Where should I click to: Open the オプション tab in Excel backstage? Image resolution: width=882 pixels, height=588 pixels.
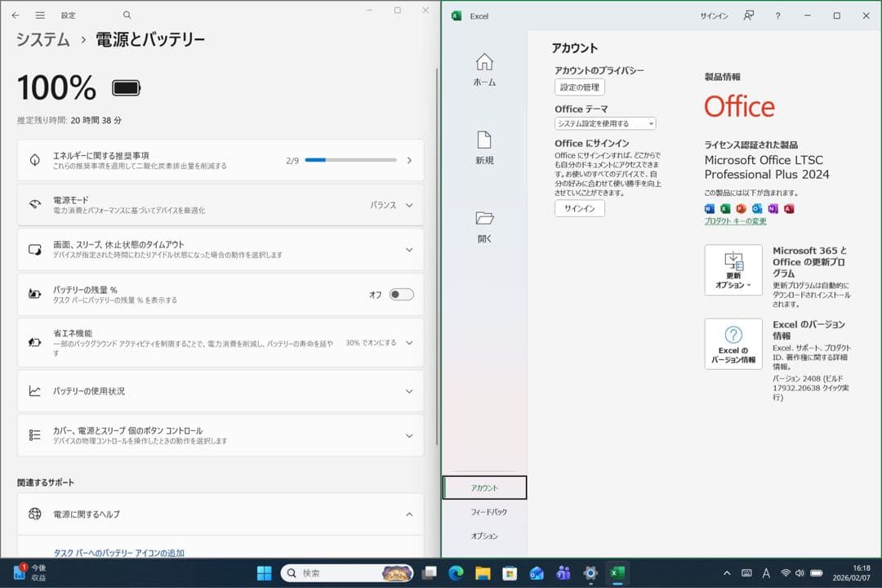pos(483,536)
